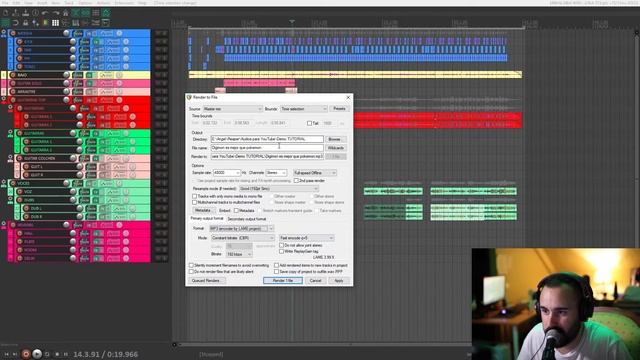Arm the ARRASTRE track for recording
The height and width of the screenshot is (360, 640).
(x=13, y=92)
